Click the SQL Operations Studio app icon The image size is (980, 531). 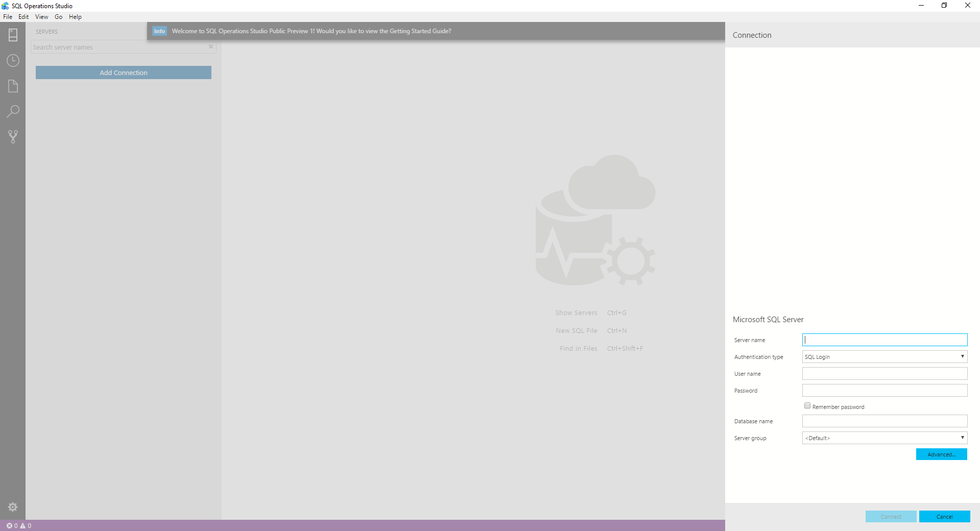tap(5, 6)
